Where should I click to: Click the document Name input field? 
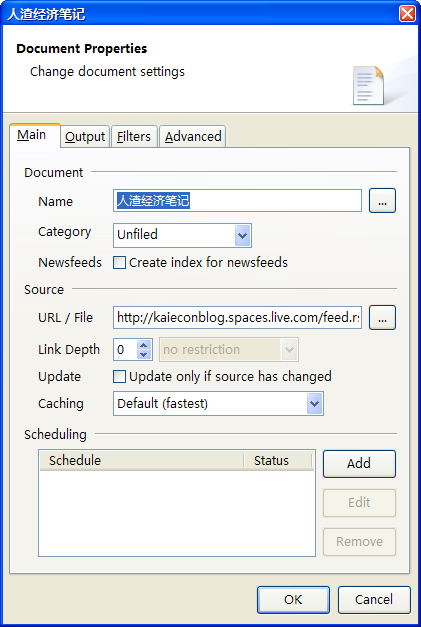tap(237, 201)
